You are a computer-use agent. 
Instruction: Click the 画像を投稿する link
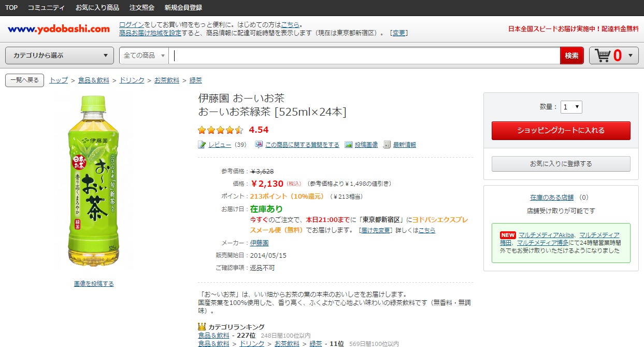click(94, 284)
